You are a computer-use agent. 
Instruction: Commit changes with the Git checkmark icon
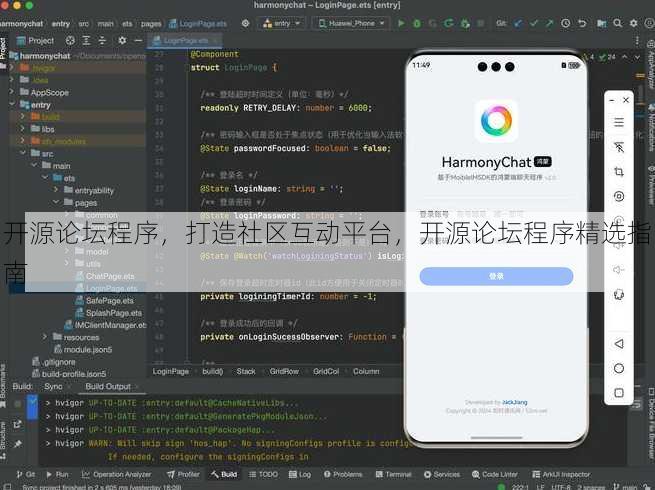pyautogui.click(x=533, y=23)
